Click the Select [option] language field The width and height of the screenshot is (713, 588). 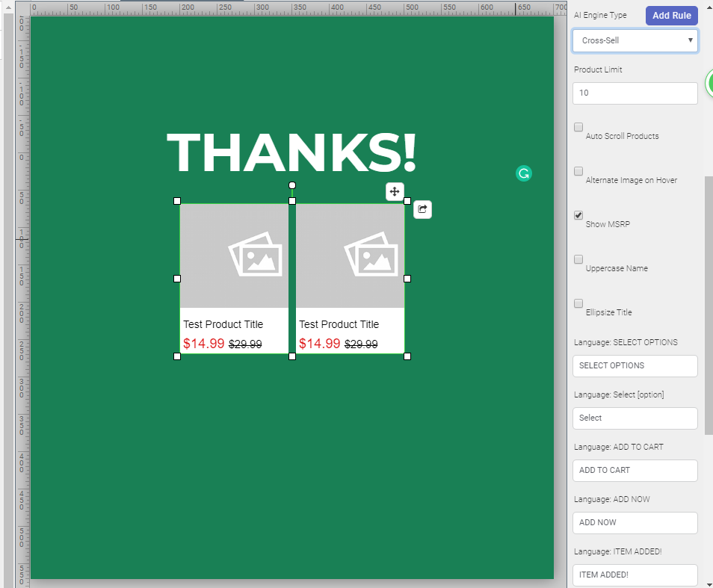(x=635, y=418)
